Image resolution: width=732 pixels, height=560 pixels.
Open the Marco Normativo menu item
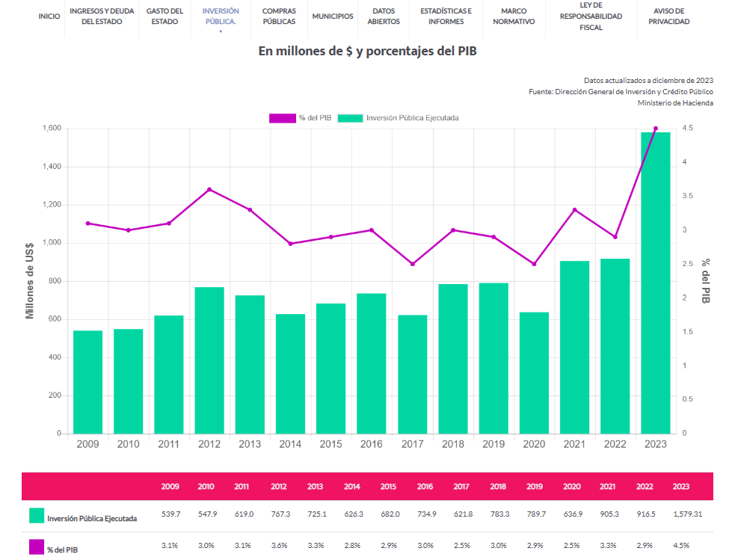coord(514,16)
